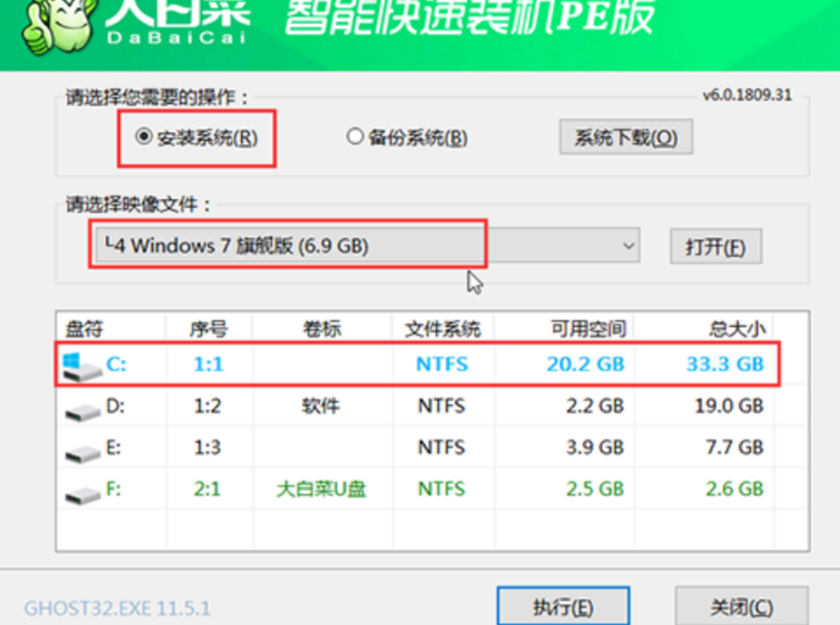This screenshot has height=625, width=840.
Task: Click the 33.3 GB total size value
Action: (x=726, y=364)
